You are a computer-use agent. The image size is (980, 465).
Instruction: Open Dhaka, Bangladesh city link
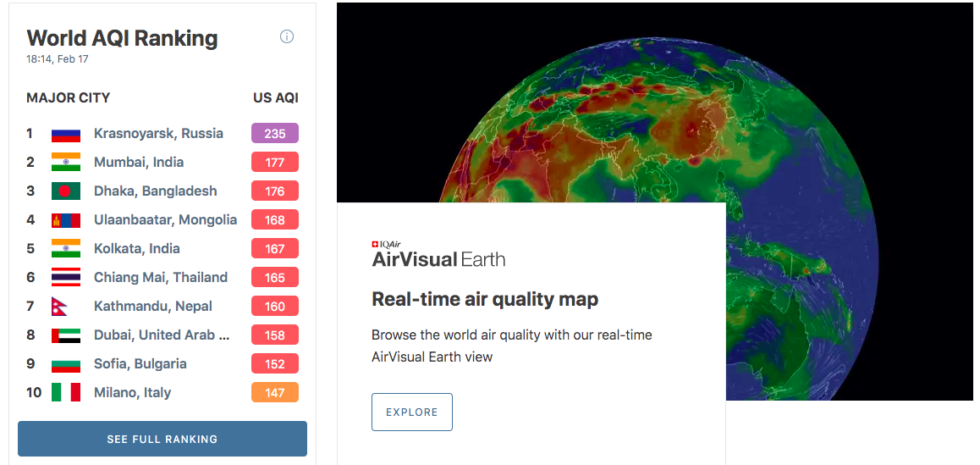coord(156,191)
